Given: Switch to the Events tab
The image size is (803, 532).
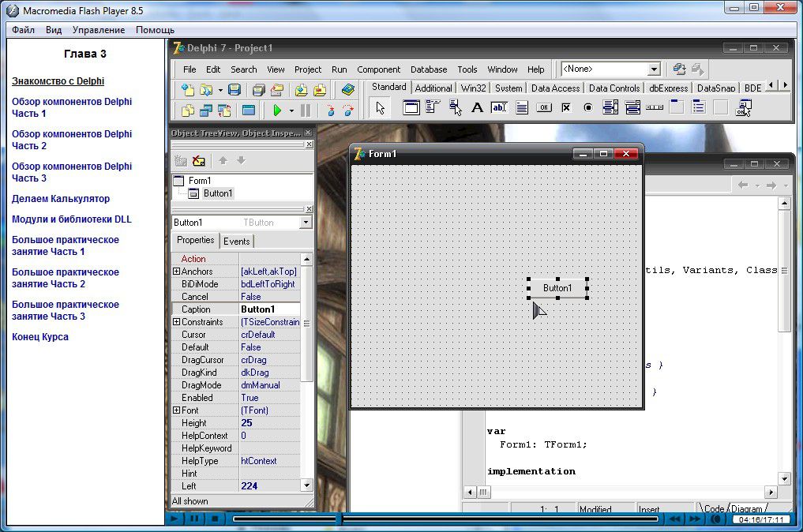Looking at the screenshot, I should click(x=237, y=242).
